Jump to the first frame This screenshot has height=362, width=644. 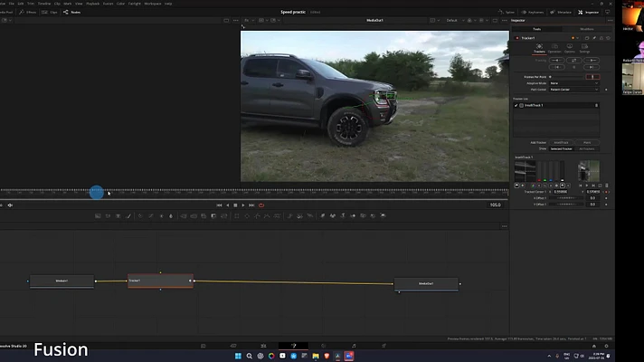click(x=219, y=205)
